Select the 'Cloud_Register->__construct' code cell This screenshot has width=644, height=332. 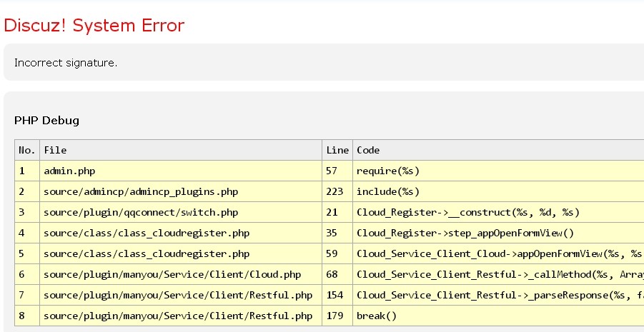pos(498,213)
